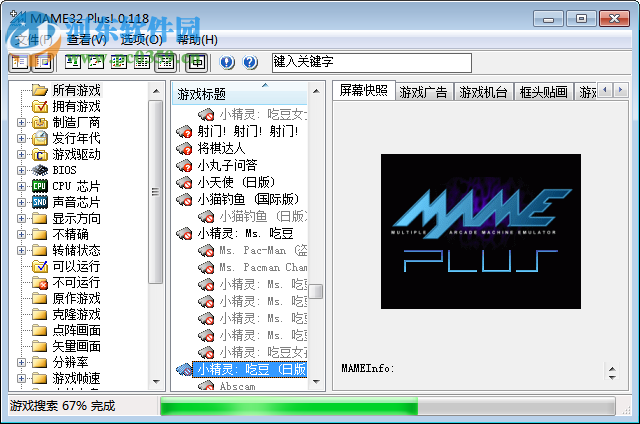Expand the 游戏帧速 tree node

pos(22,378)
